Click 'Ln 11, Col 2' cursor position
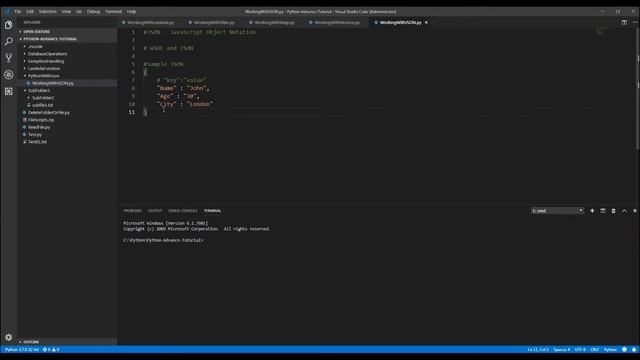 point(538,349)
